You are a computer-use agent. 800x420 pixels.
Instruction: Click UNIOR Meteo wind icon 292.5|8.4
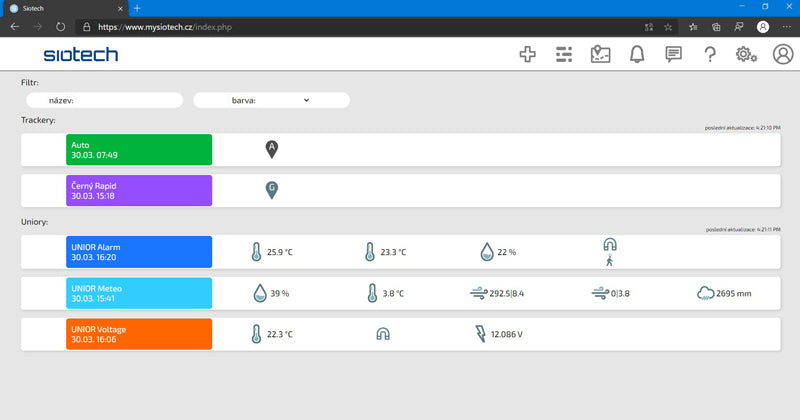point(479,293)
